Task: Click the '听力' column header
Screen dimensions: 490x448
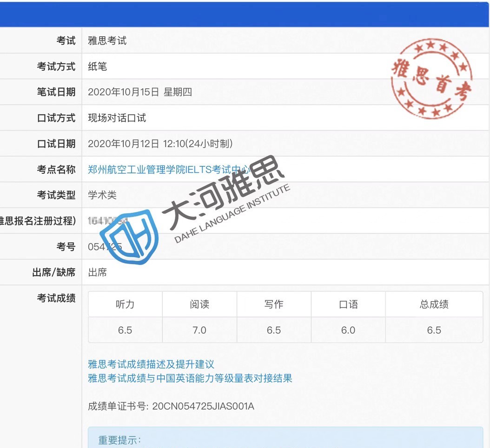Action: (125, 304)
